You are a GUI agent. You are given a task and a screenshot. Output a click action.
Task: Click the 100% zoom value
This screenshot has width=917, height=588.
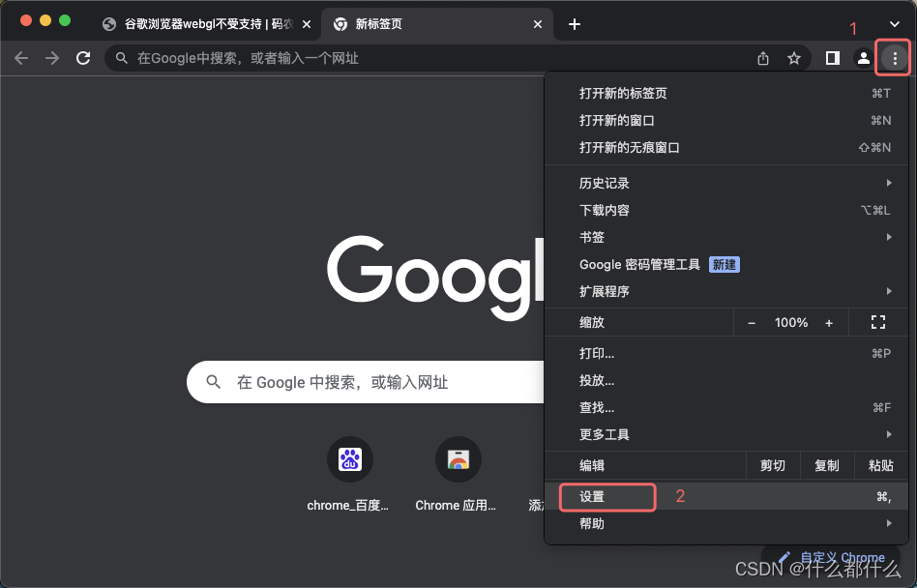[x=790, y=323]
